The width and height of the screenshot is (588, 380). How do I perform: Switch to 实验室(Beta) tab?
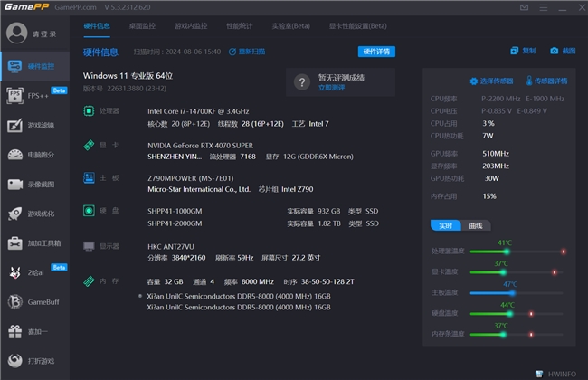coord(290,26)
